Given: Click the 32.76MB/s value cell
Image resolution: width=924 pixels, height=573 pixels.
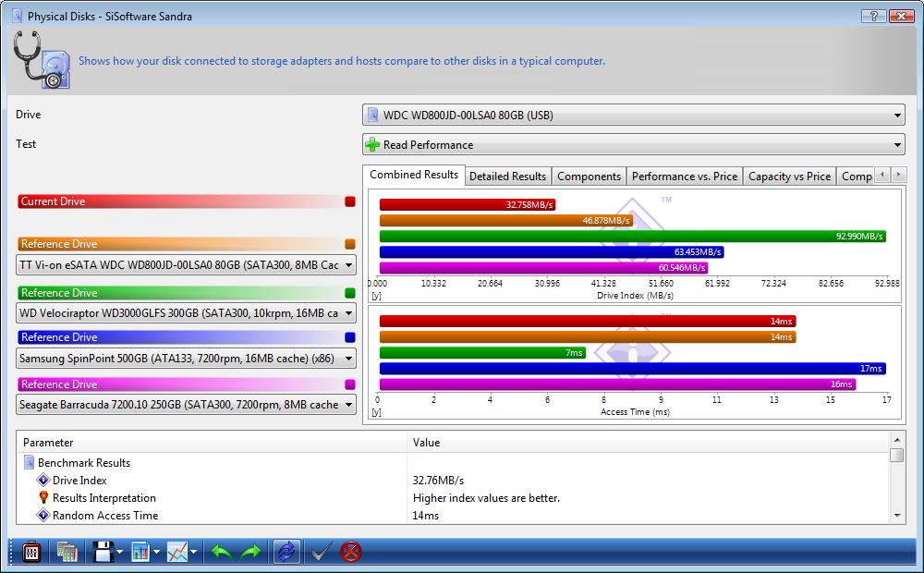Looking at the screenshot, I should point(438,481).
